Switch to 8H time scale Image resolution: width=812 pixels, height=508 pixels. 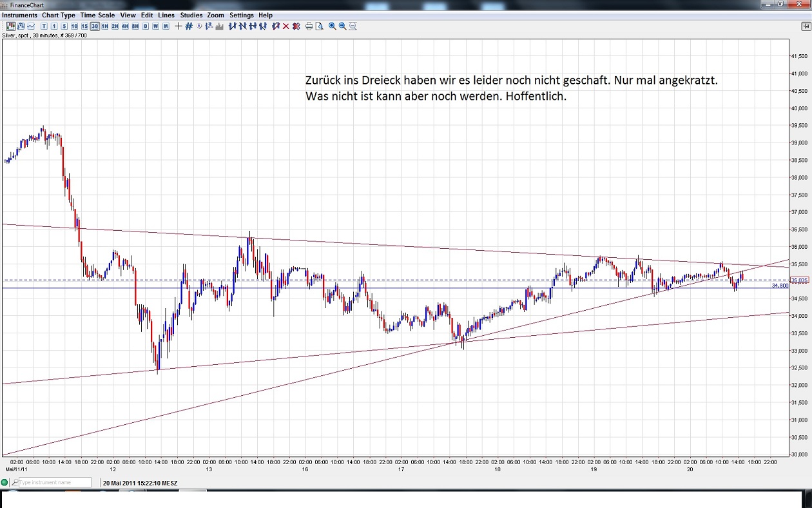pyautogui.click(x=135, y=26)
